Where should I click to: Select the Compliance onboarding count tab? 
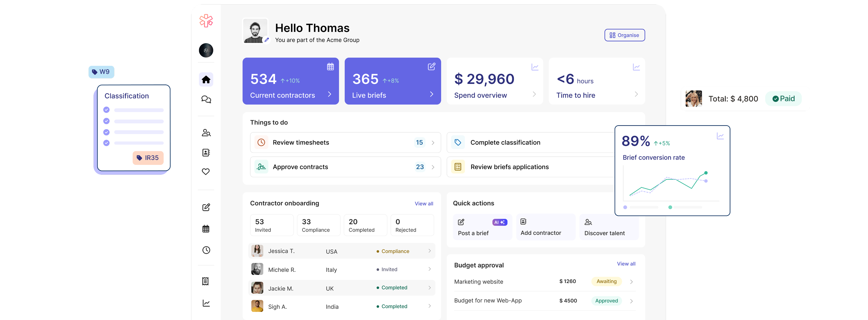point(318,225)
